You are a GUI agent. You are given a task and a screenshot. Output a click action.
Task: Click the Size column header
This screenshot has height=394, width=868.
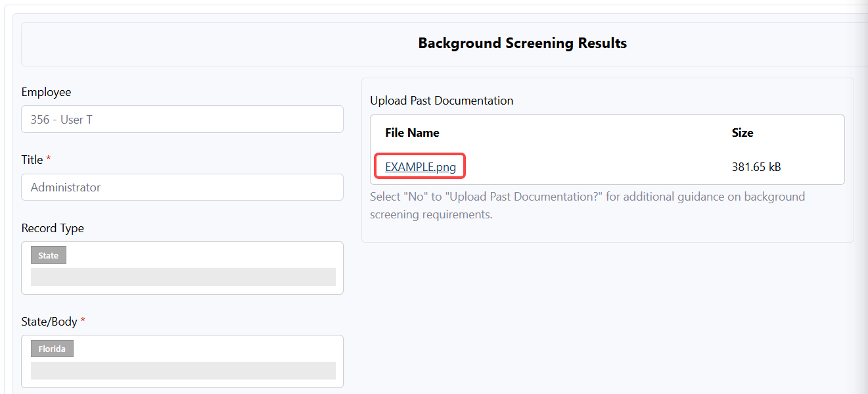(742, 133)
